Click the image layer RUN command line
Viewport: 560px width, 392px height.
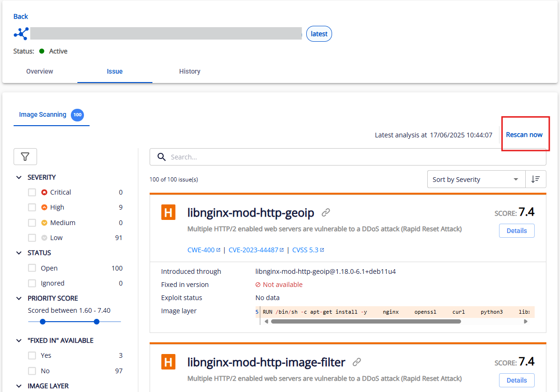pyautogui.click(x=395, y=312)
